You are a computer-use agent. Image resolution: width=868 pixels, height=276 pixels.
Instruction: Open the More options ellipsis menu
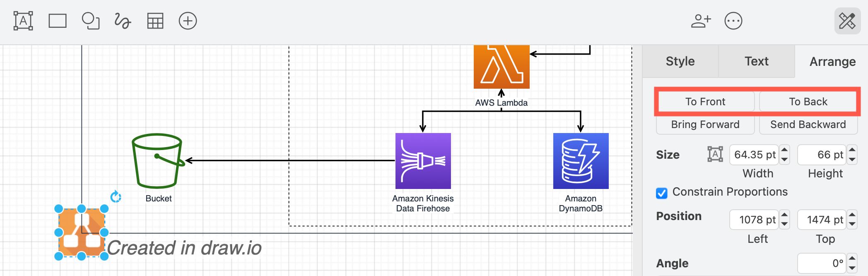pyautogui.click(x=733, y=21)
